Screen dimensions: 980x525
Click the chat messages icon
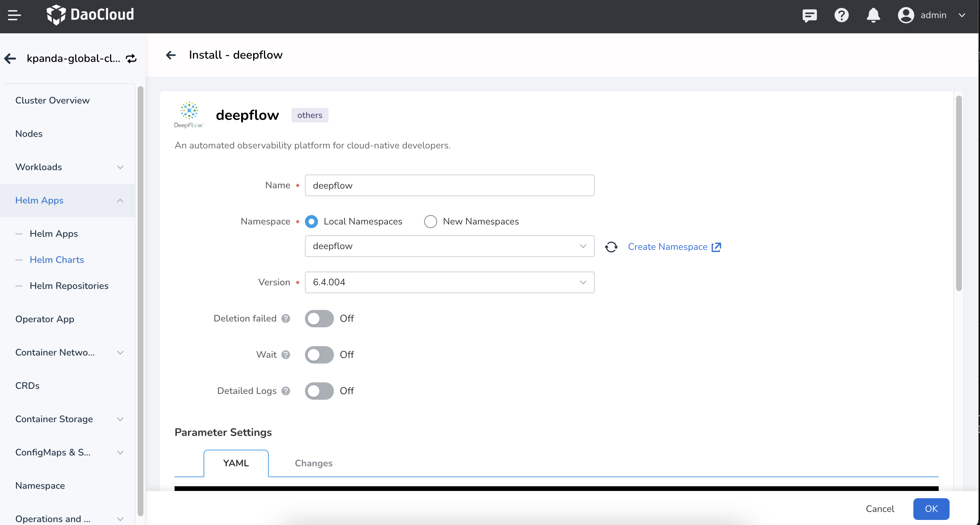[809, 15]
